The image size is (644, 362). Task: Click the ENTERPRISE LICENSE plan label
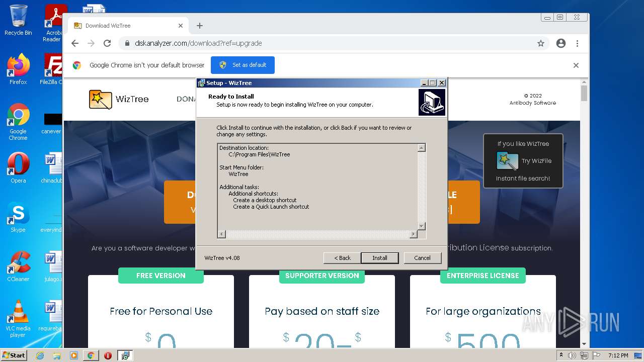tap(483, 276)
